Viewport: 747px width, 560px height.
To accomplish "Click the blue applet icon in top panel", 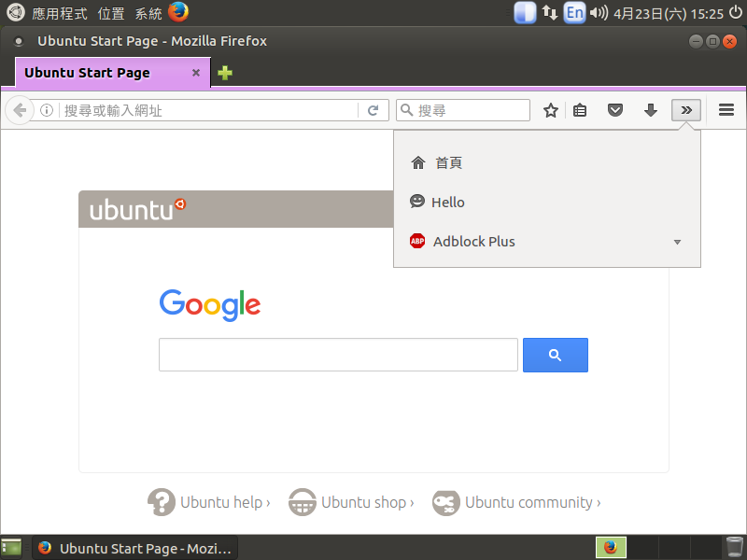I will [525, 13].
